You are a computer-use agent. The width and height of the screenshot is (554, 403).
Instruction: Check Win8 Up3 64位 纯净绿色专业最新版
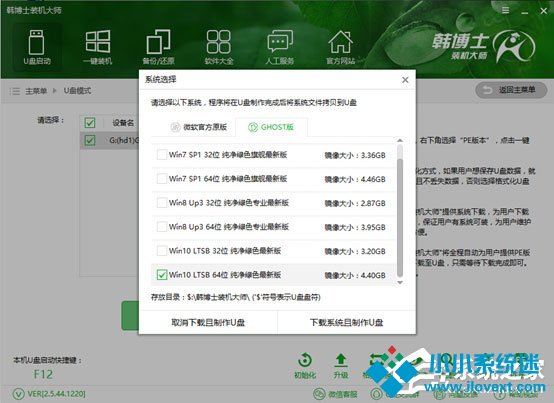click(162, 227)
